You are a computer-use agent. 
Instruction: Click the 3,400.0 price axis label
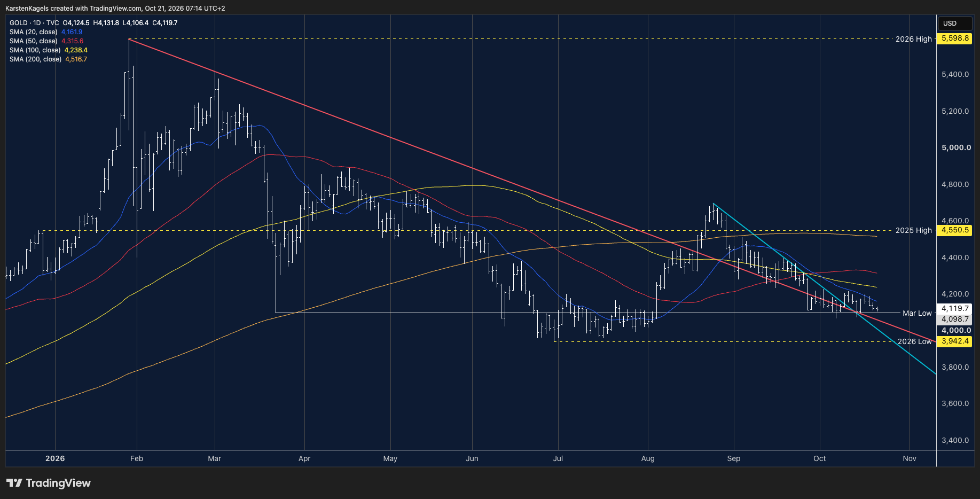(x=955, y=440)
